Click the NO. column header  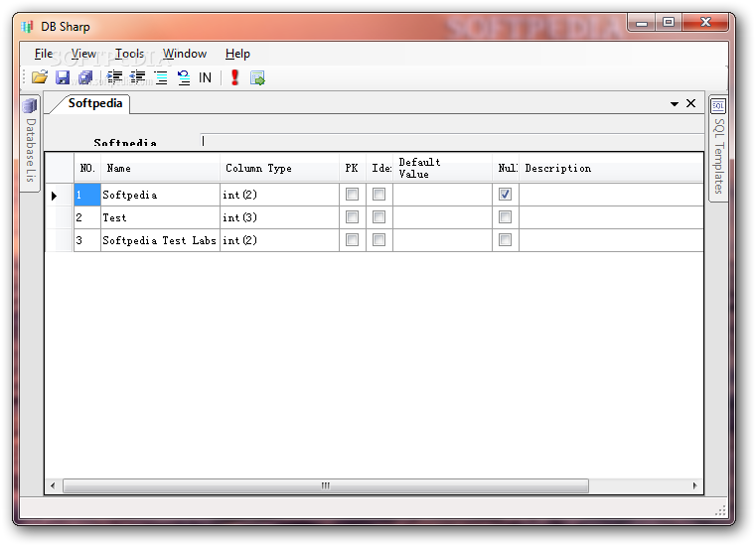(87, 168)
